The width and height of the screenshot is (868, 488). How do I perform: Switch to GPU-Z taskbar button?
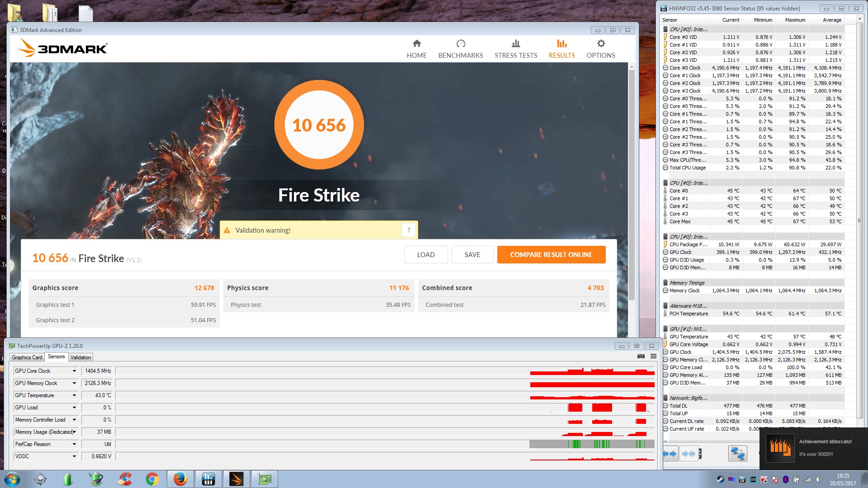[x=264, y=479]
